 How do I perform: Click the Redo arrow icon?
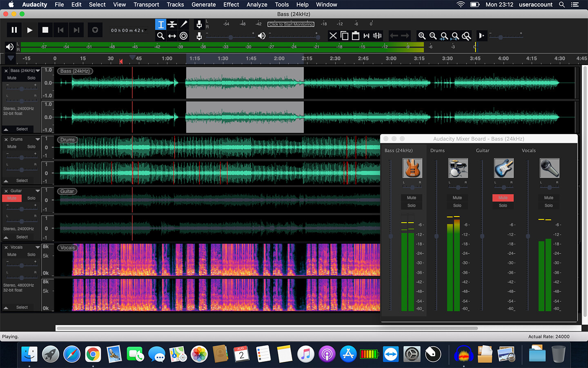click(405, 36)
